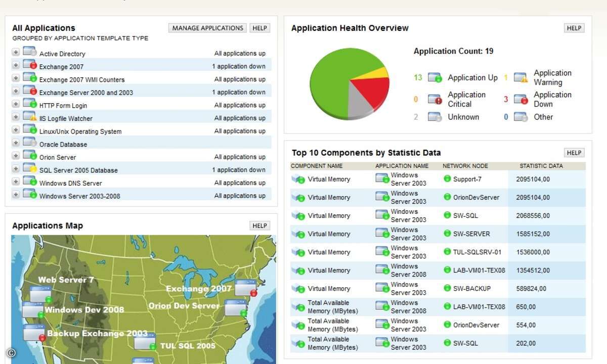607x364 pixels.
Task: Click the Application Warning legend icon
Action: [521, 78]
